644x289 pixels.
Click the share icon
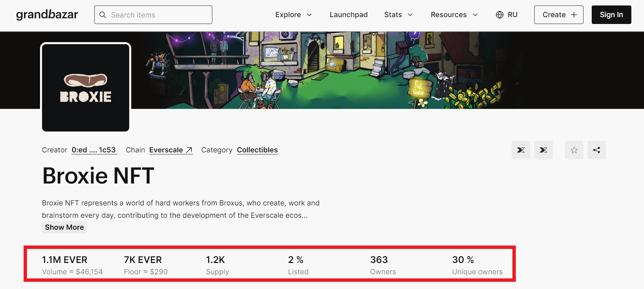pyautogui.click(x=597, y=150)
